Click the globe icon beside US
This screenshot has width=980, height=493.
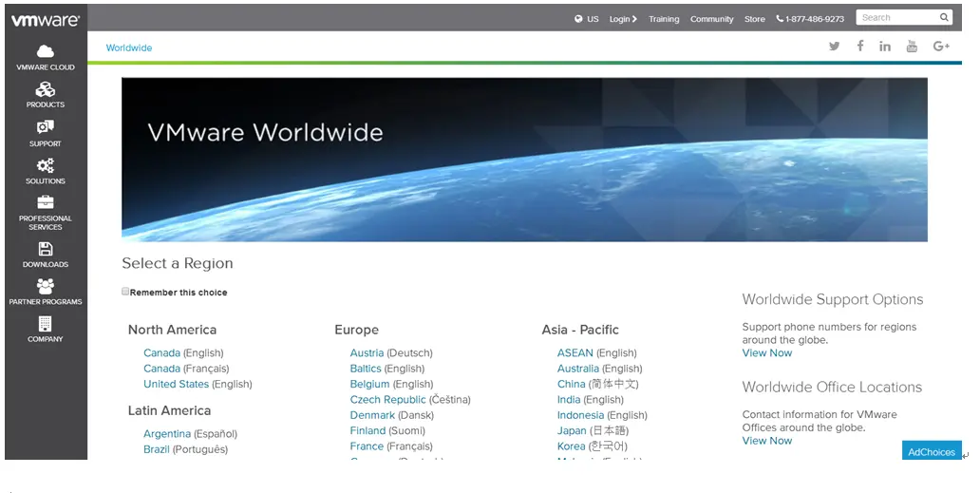coord(578,19)
